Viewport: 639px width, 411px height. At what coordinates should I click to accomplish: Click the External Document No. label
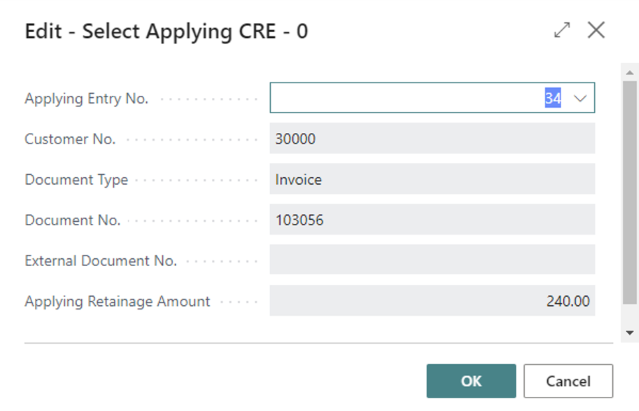coord(101,261)
